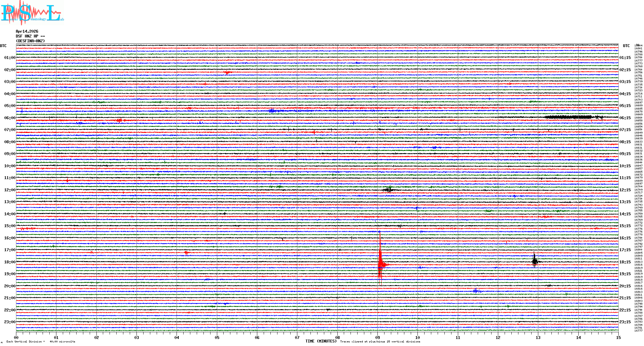The width and height of the screenshot is (644, 346).
Task: Click the small red event below the 02:00 trace
Action: point(227,72)
